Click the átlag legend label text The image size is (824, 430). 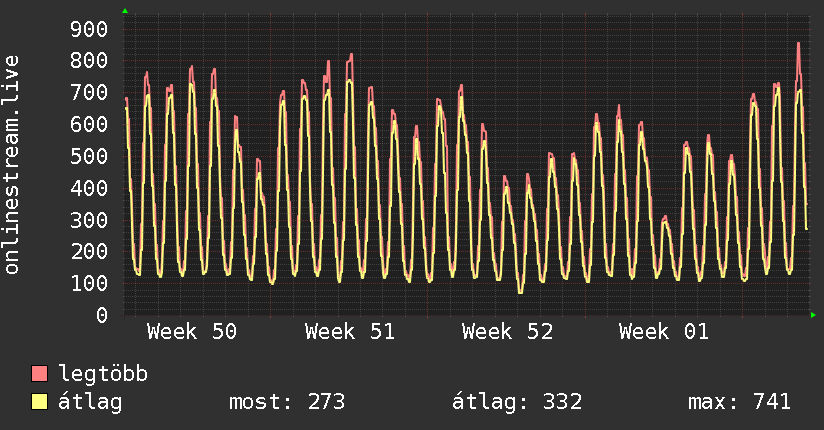(89, 402)
